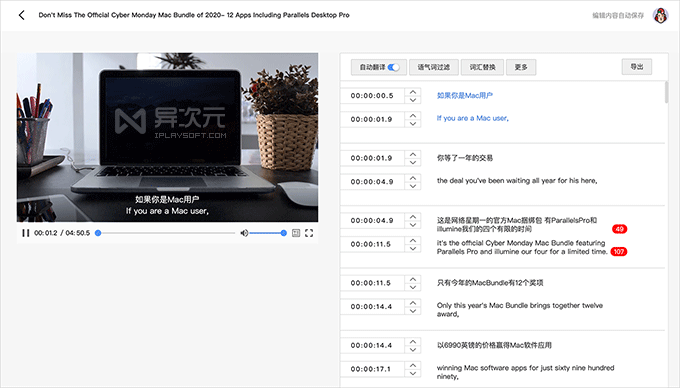This screenshot has height=388, width=680.
Task: Edit the 00:00:11.5 start time field
Action: coord(372,283)
